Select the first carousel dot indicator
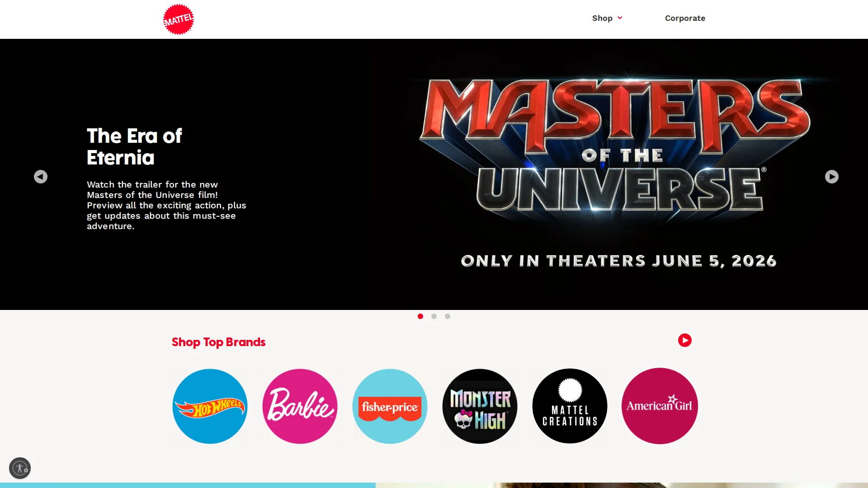The image size is (868, 488). (x=420, y=316)
